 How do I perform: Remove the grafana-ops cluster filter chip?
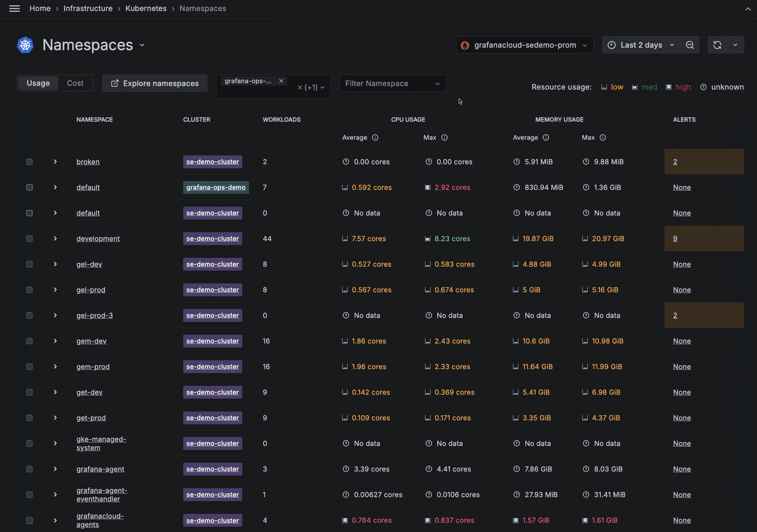coord(281,81)
